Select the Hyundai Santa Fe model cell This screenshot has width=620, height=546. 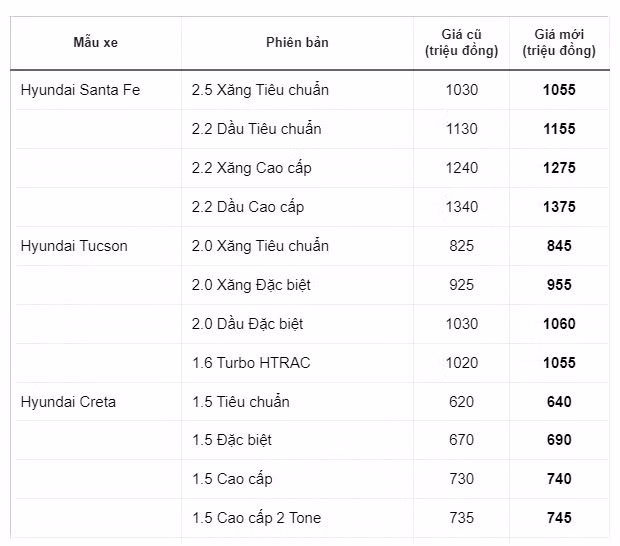pos(80,90)
